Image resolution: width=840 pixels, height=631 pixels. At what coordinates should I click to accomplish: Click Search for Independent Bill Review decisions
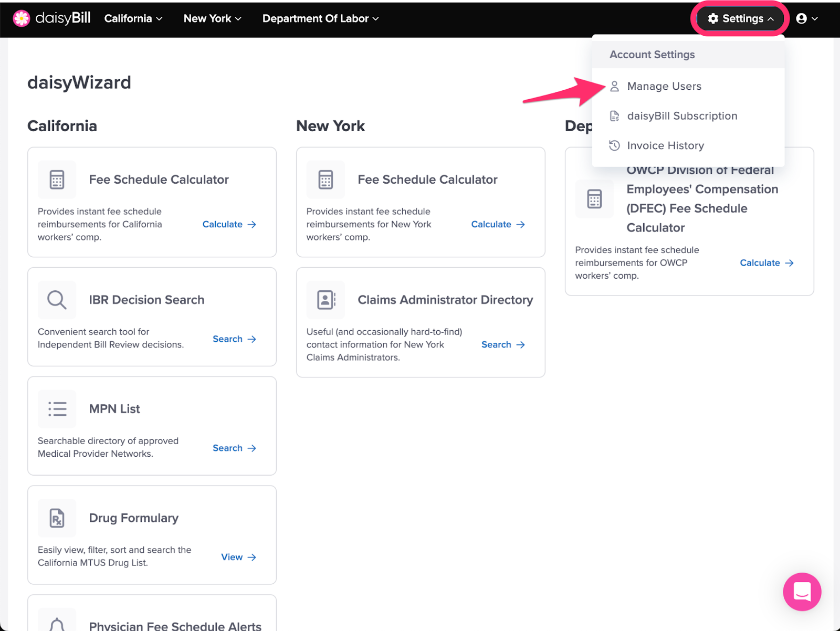228,339
